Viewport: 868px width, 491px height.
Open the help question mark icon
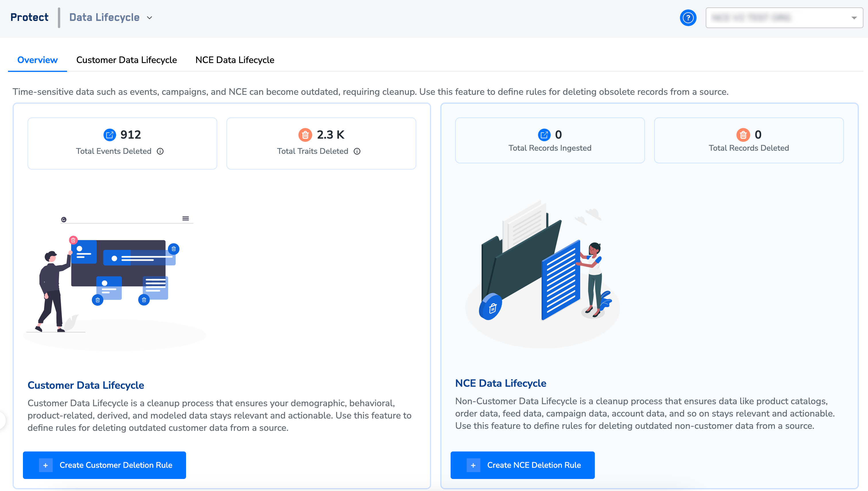click(688, 18)
